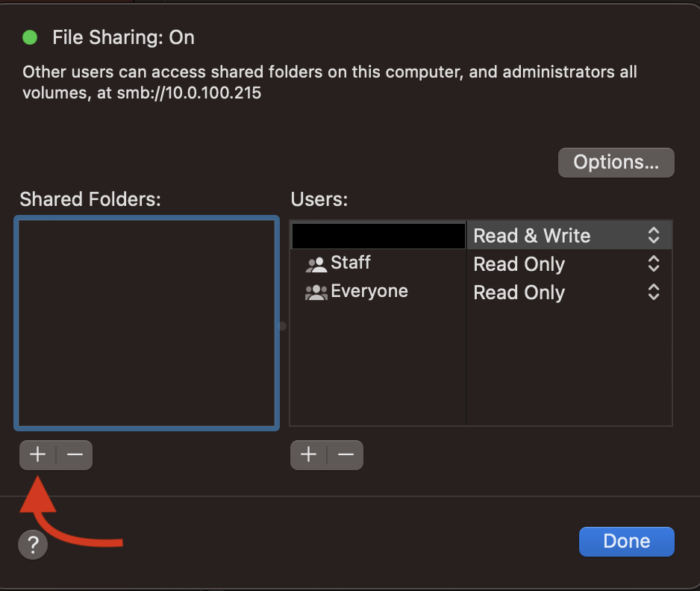Click the plus button under Shared Folders
Image resolution: width=700 pixels, height=591 pixels.
(x=37, y=454)
